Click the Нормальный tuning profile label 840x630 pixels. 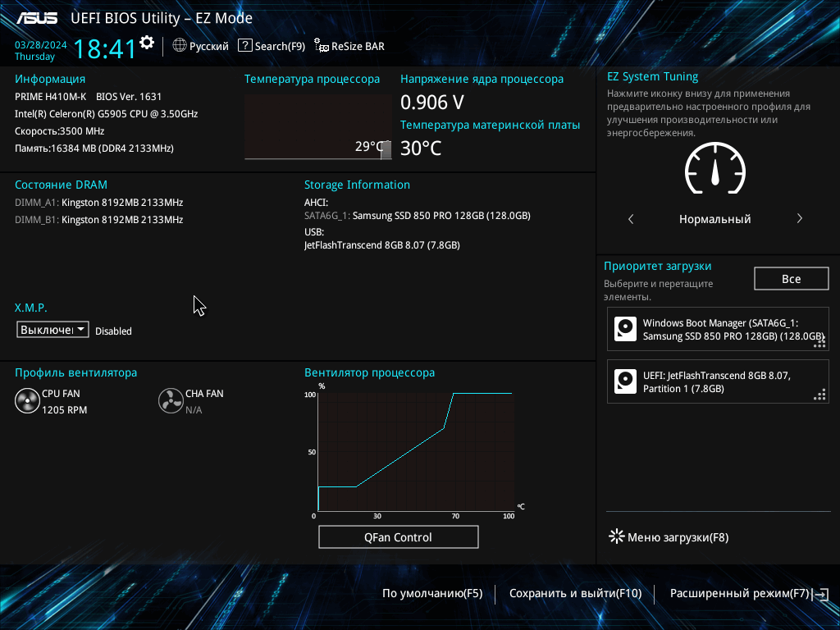click(x=715, y=219)
